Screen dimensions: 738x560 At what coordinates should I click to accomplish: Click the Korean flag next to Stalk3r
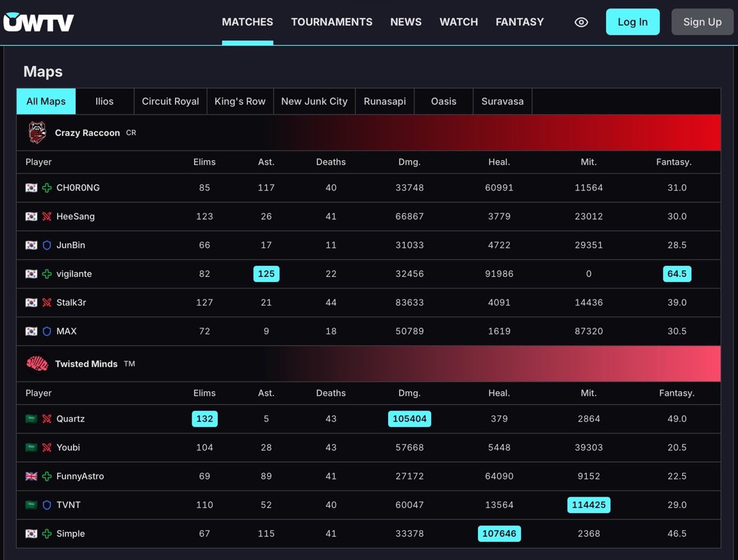coord(31,302)
